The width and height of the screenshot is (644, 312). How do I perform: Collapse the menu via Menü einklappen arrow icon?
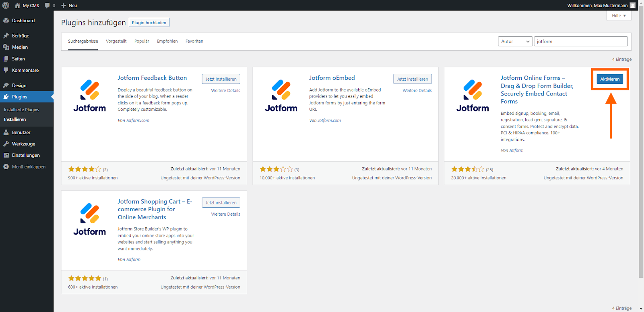(6, 166)
